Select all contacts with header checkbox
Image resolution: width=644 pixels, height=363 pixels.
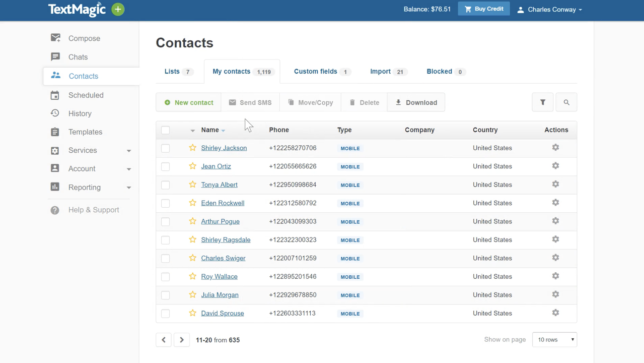165,130
